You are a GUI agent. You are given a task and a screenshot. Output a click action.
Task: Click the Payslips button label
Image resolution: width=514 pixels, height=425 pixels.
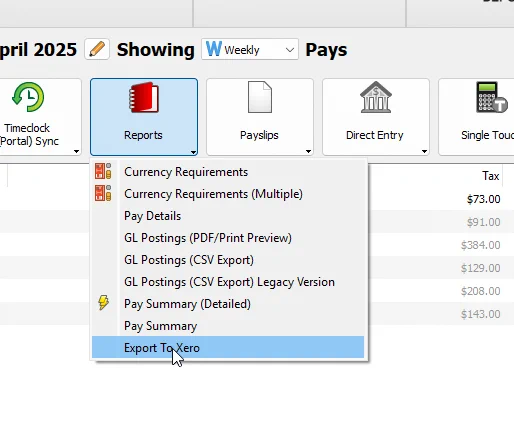259,135
